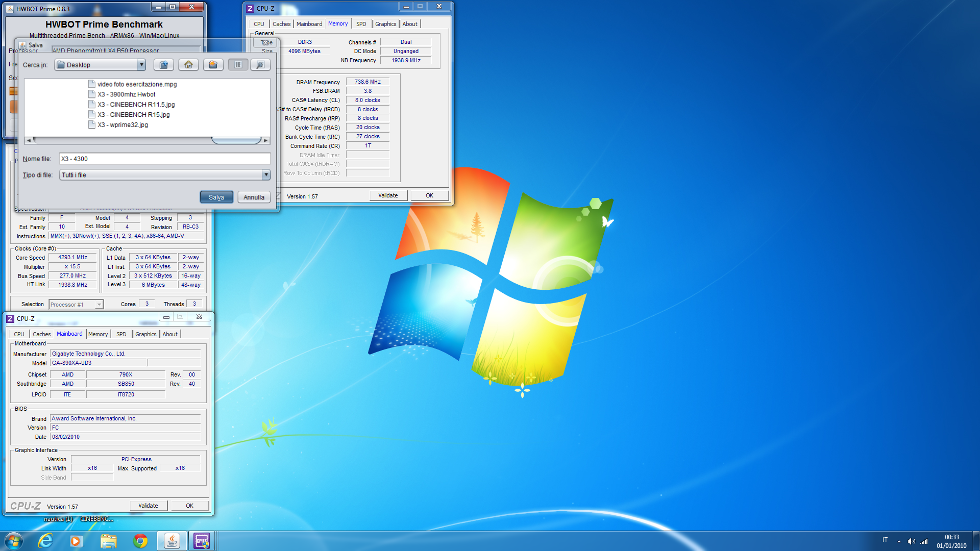Switch to list view in Salva dialog

pyautogui.click(x=238, y=65)
